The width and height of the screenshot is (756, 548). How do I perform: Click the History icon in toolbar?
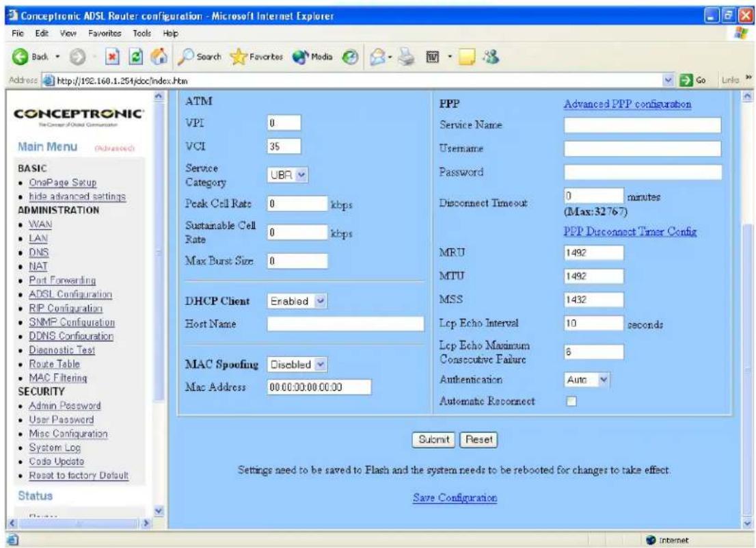pyautogui.click(x=350, y=57)
